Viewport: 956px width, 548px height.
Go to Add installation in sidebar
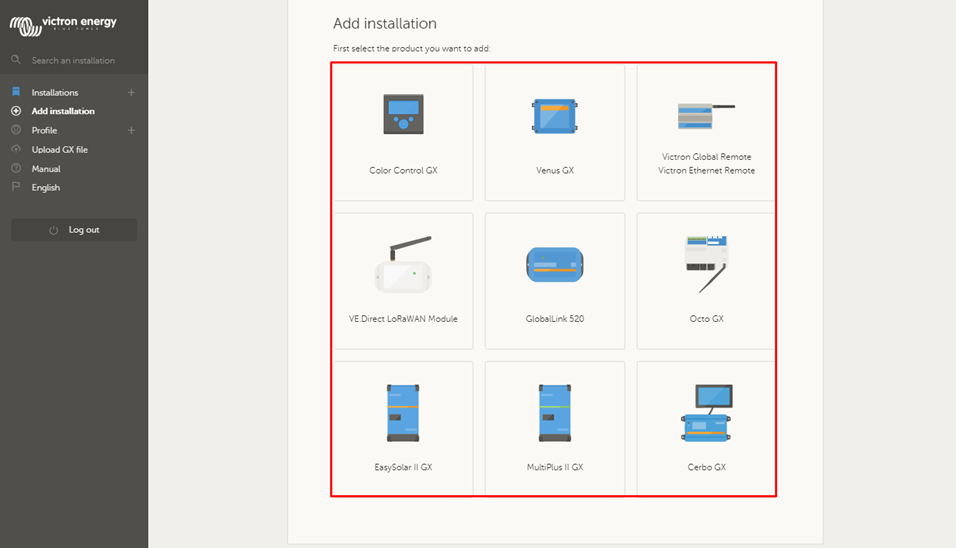click(63, 112)
